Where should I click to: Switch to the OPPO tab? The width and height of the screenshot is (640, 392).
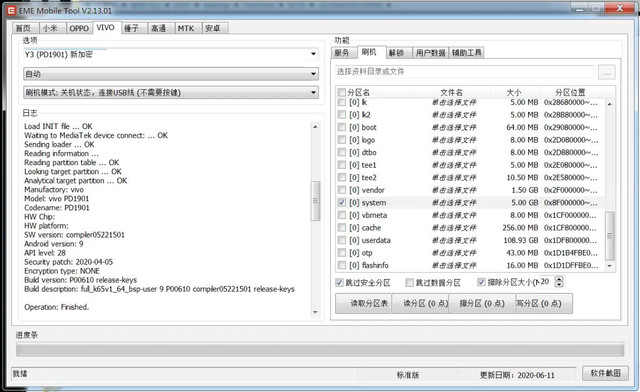coord(79,28)
